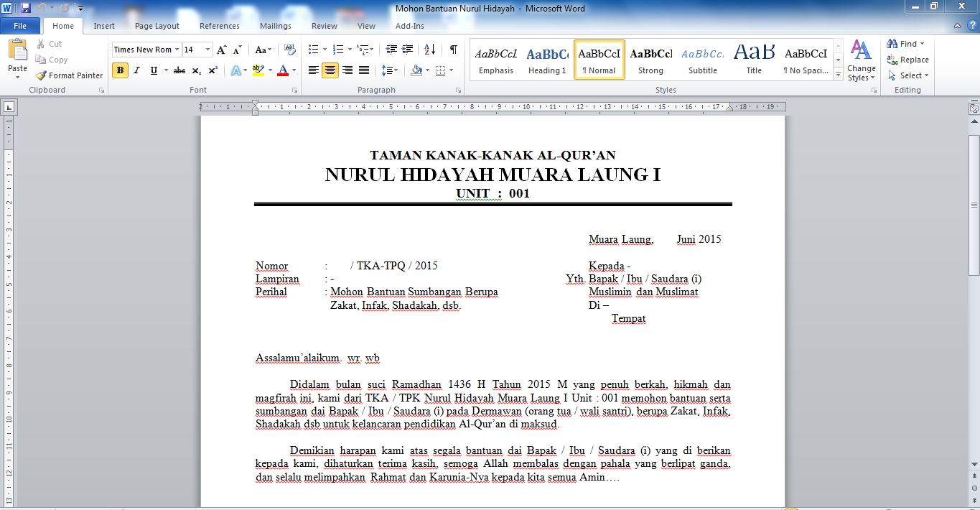Apply the Heading 1 style
The image size is (980, 510).
pos(547,60)
